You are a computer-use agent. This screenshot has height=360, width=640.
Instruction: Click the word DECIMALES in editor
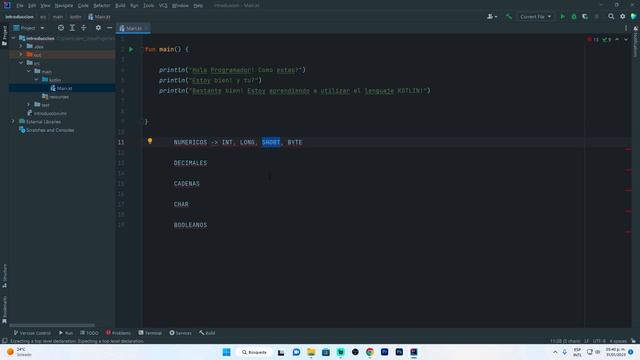190,163
